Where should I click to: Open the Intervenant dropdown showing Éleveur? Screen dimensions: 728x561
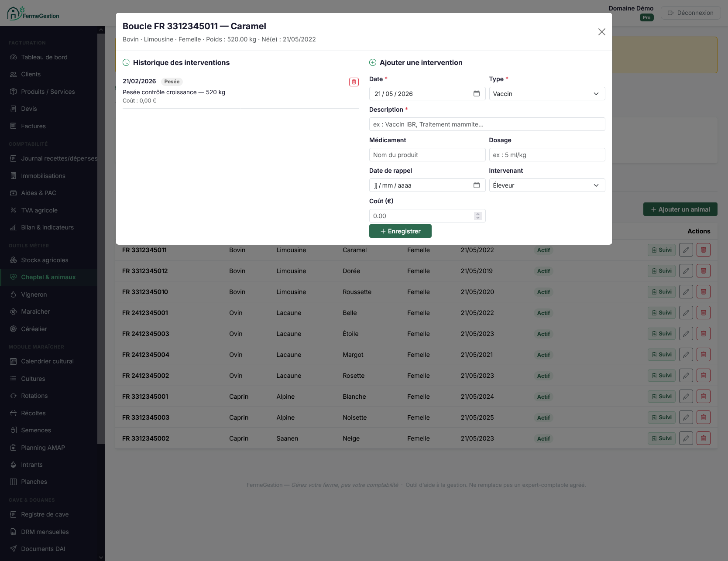click(x=547, y=185)
